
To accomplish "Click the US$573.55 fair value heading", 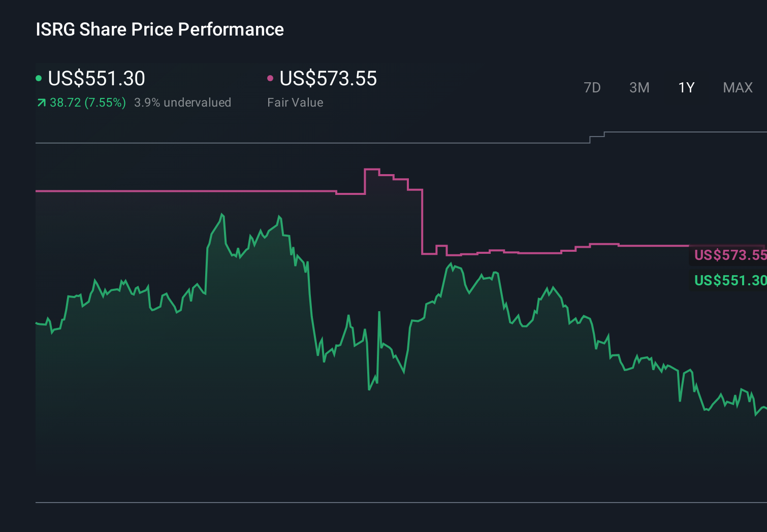I will click(328, 79).
